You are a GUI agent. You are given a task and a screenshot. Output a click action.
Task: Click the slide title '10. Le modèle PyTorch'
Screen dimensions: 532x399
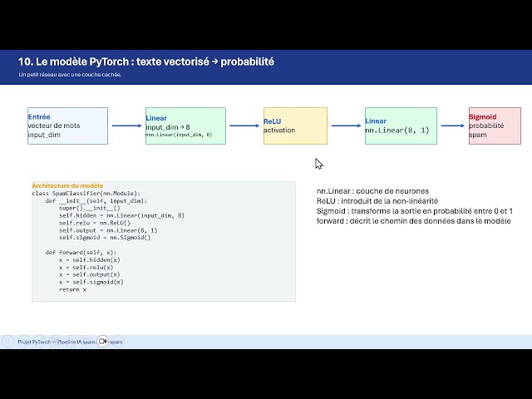coord(146,62)
